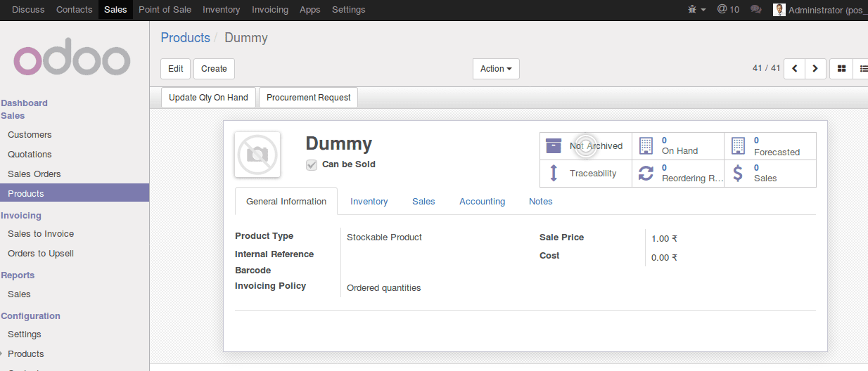Screen dimensions: 868x371
Task: Open the conversations chat bubble icon
Action: (756, 10)
